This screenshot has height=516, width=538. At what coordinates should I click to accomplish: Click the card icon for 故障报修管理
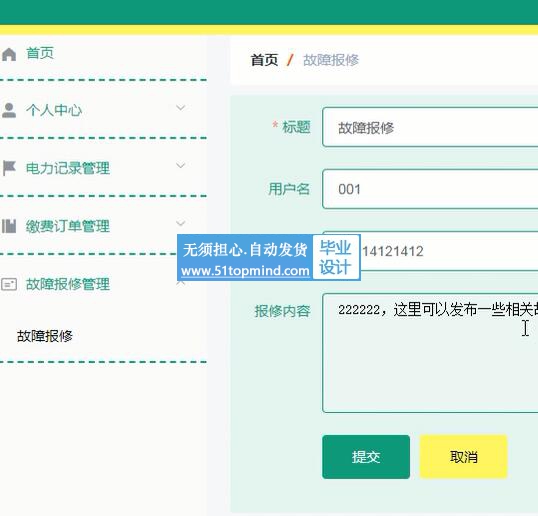[9, 284]
